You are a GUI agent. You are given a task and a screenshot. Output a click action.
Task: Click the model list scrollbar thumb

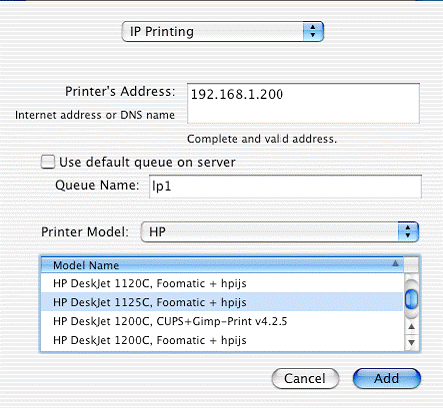tap(412, 299)
